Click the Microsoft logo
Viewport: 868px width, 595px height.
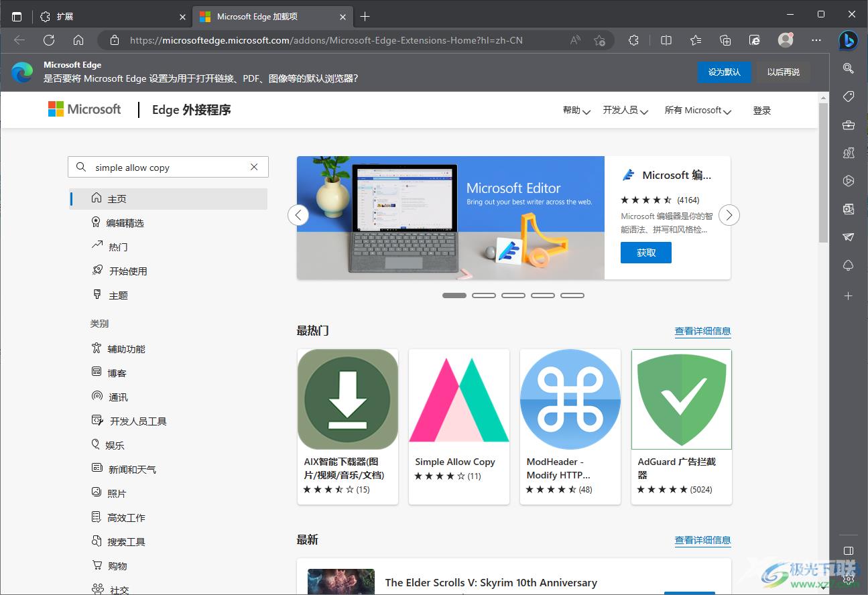(84, 109)
